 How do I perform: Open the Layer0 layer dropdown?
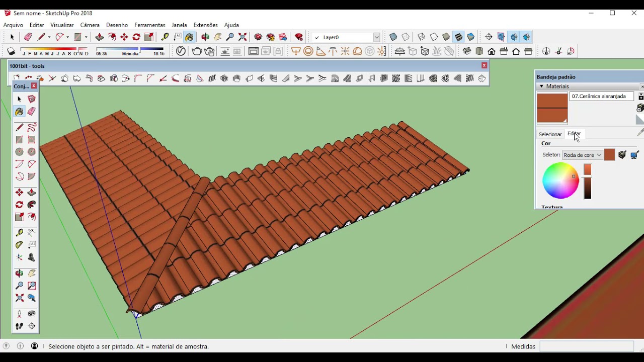(x=376, y=37)
